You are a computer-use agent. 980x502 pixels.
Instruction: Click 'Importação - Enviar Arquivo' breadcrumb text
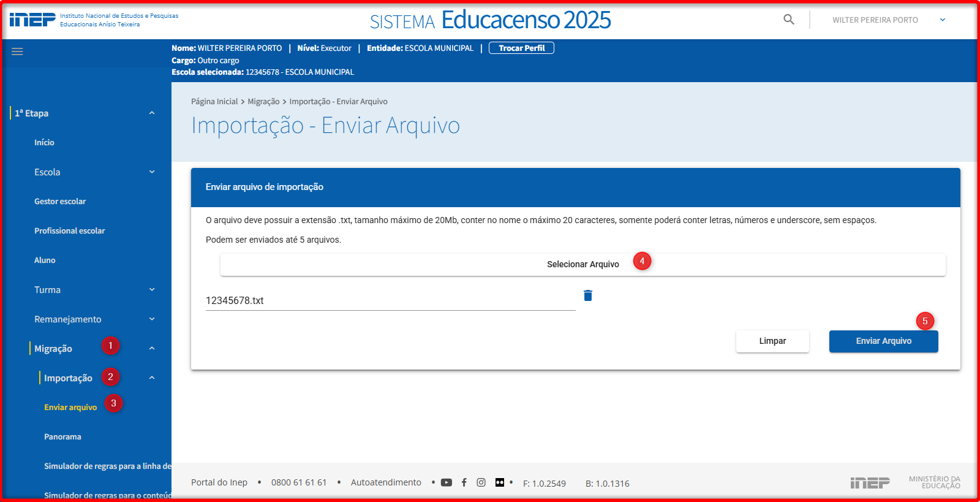click(x=338, y=102)
